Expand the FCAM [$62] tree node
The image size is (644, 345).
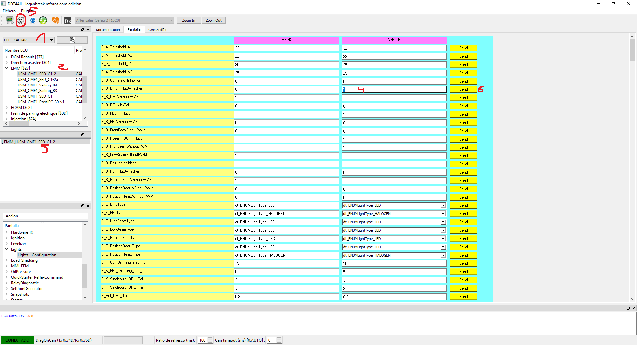(x=7, y=107)
